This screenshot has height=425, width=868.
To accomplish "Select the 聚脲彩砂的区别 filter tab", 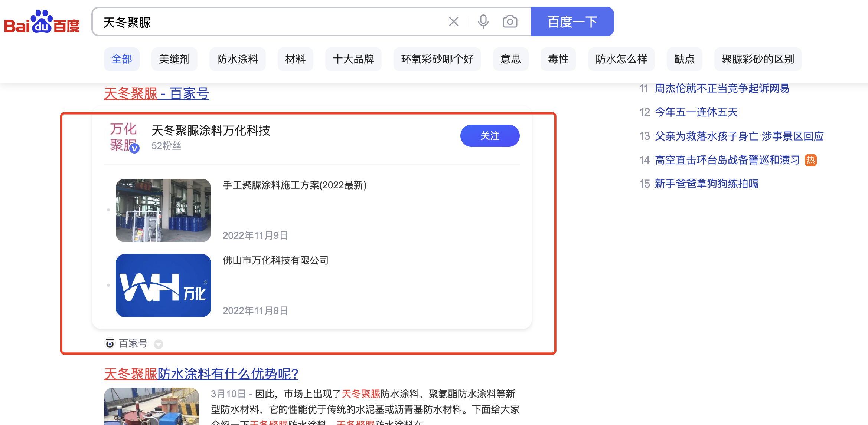I will (758, 59).
